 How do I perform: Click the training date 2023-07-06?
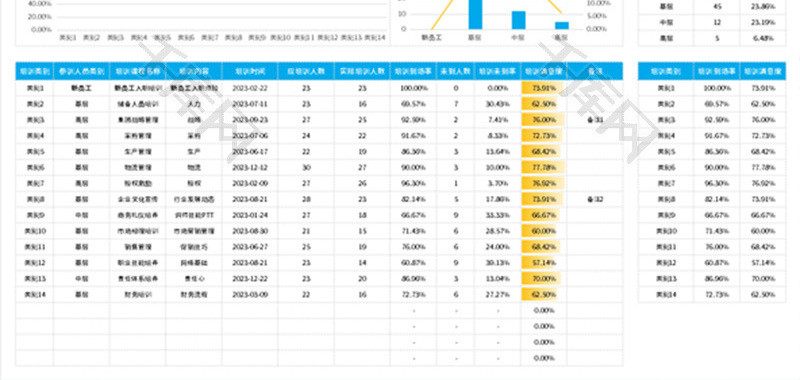click(x=249, y=136)
